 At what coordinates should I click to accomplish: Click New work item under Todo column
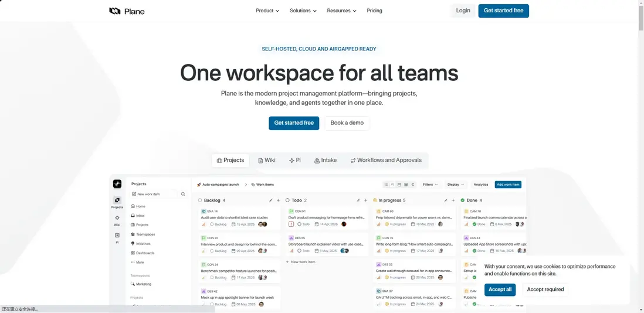[300, 262]
